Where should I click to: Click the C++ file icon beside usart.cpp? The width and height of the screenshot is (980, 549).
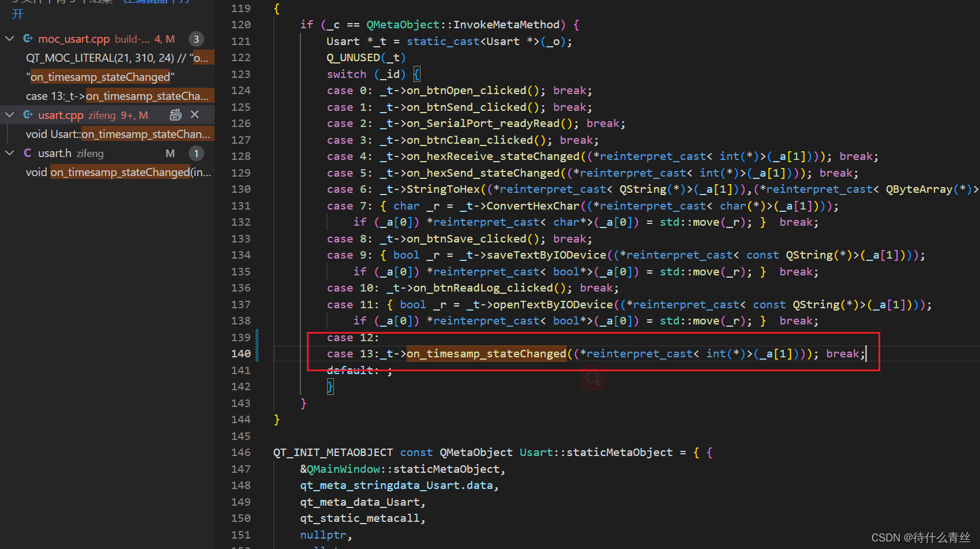[x=28, y=115]
